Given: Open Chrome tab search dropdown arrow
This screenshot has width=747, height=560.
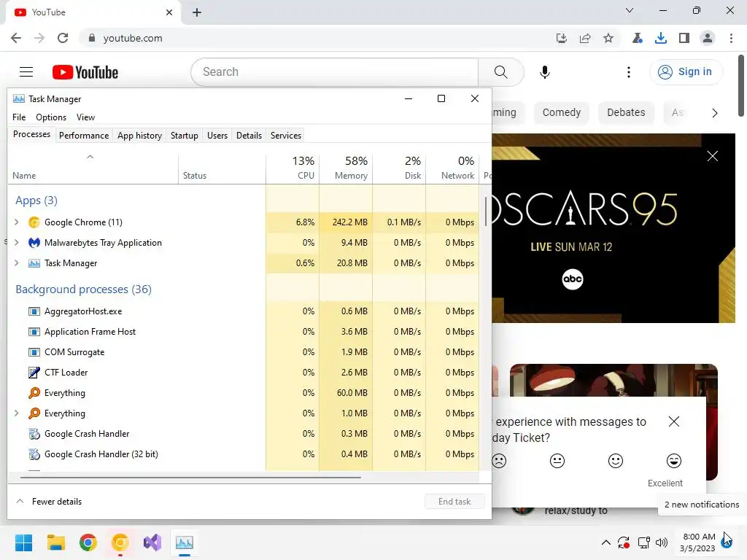Looking at the screenshot, I should tap(630, 10).
